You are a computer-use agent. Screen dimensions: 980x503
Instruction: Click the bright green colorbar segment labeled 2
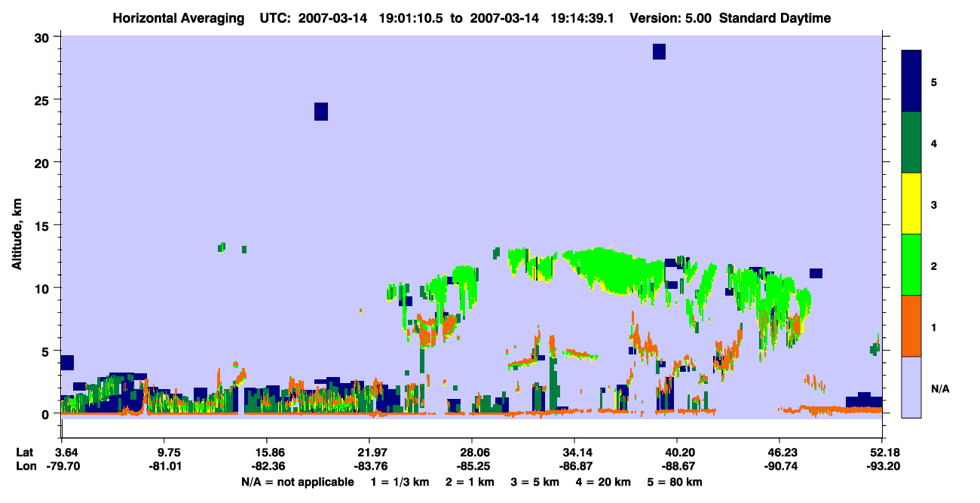point(911,264)
